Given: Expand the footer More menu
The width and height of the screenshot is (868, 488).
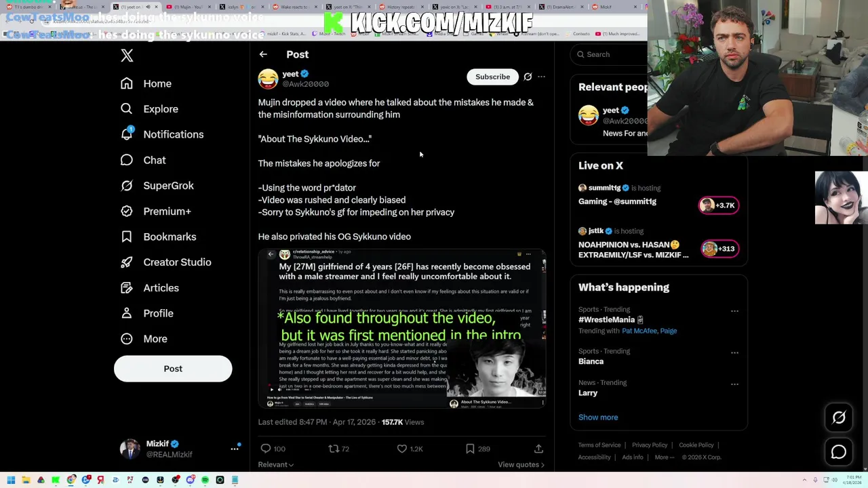Looking at the screenshot, I should coord(664,457).
